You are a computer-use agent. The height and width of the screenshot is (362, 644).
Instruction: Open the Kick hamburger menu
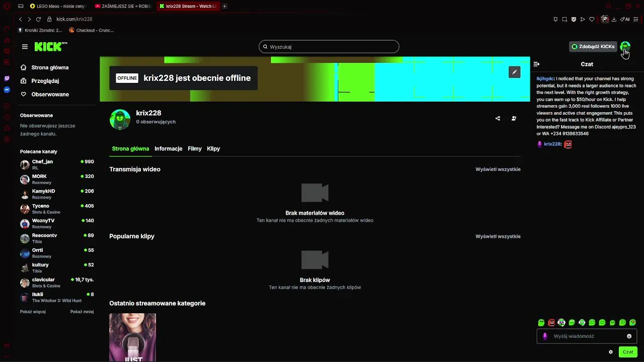[x=25, y=47]
